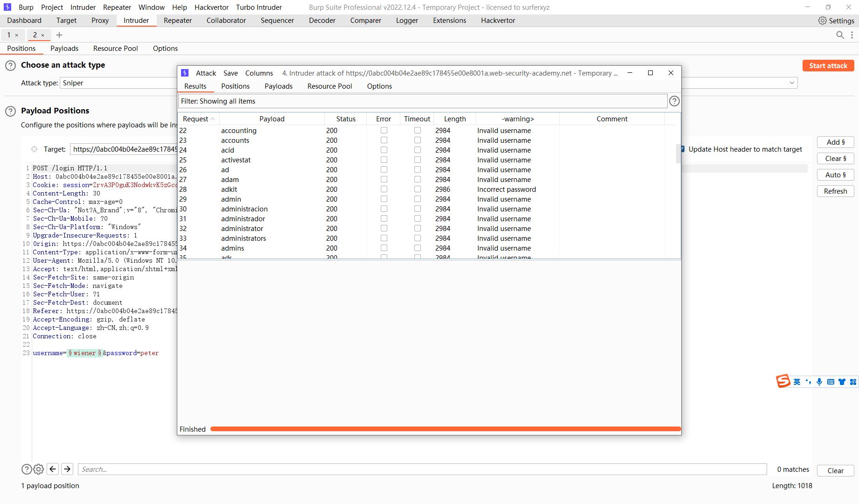Expand the Attack type dropdown arrow
Image resolution: width=859 pixels, height=504 pixels.
tap(792, 83)
